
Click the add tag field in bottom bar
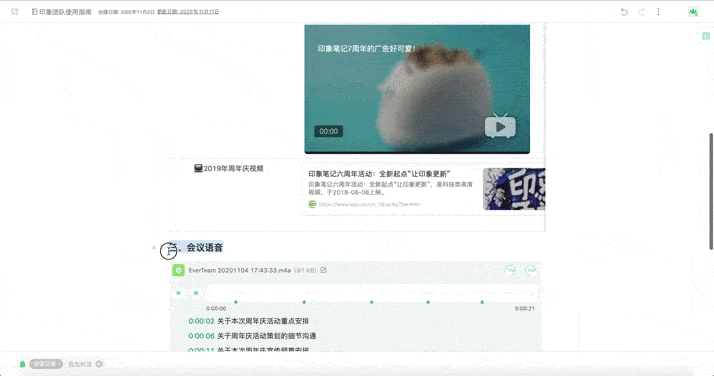tap(80, 364)
